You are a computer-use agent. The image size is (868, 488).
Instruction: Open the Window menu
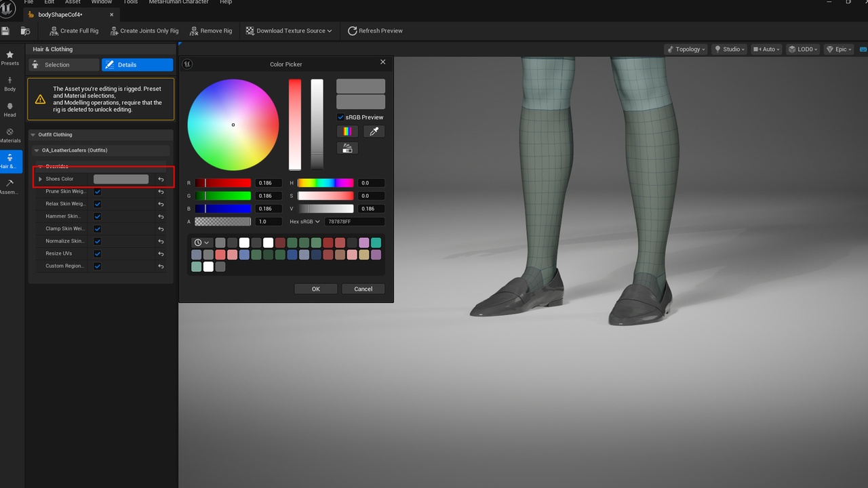tap(102, 2)
